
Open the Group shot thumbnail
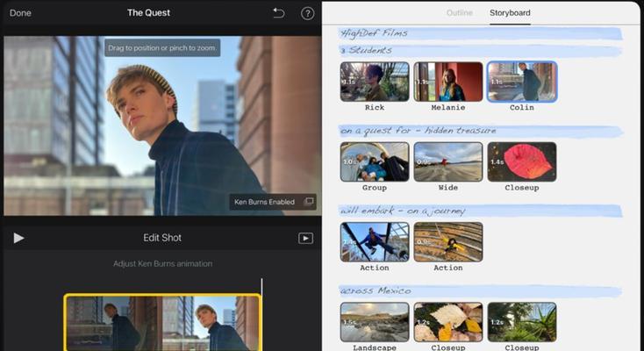375,162
